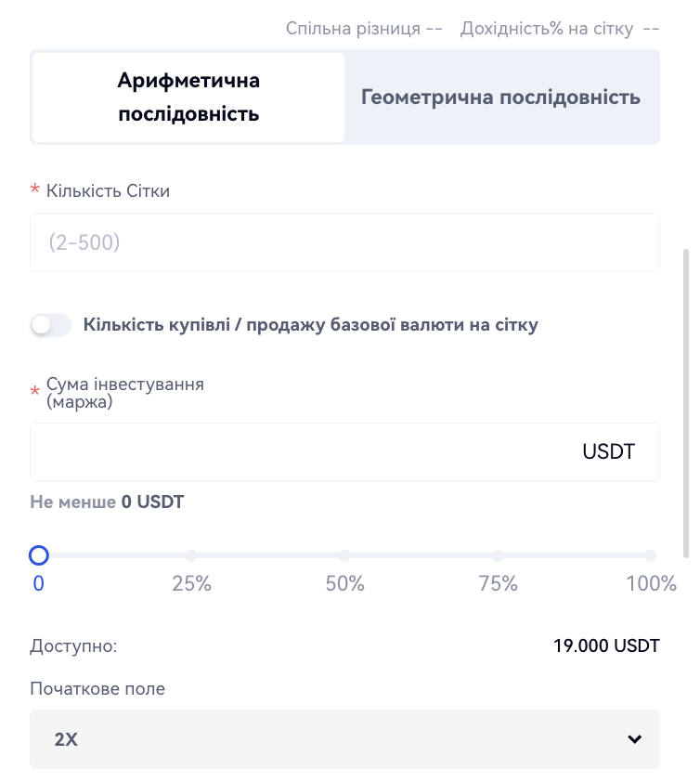This screenshot has height=782, width=700.
Task: Toggle the buy/sell base currency quantity switch
Action: (x=51, y=325)
